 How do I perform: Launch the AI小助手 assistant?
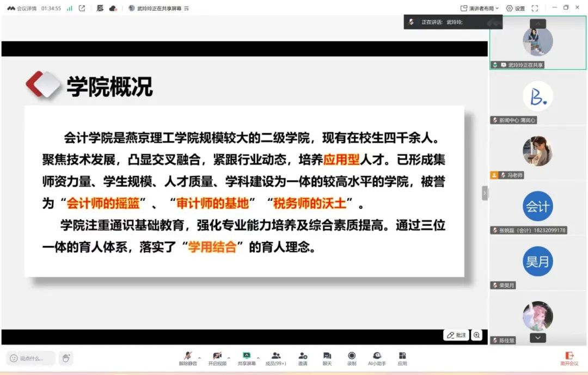(x=377, y=358)
